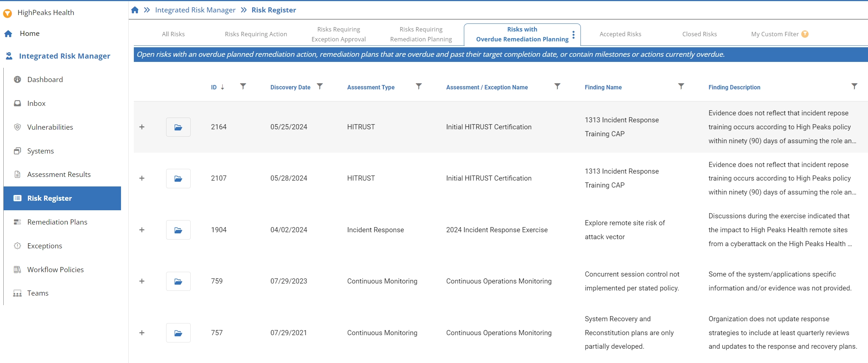Viewport: 868px width, 363px height.
Task: Click the Dashboard gauge icon
Action: pos(17,79)
